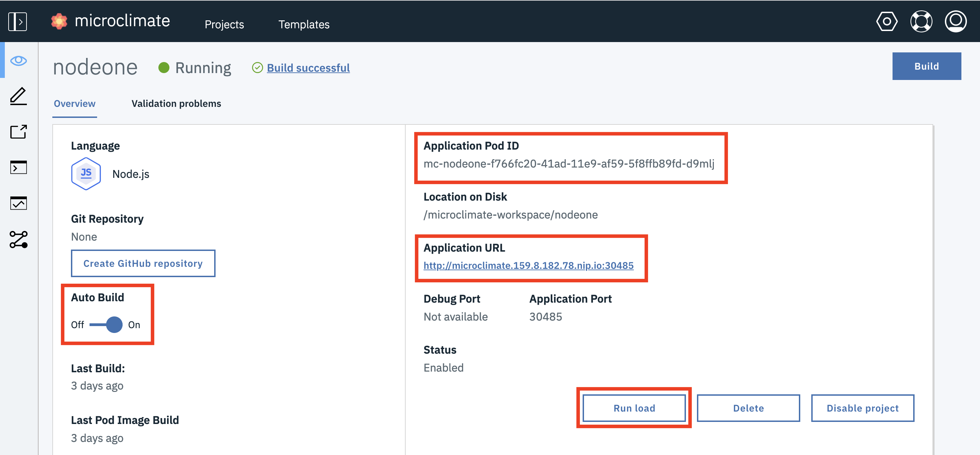
Task: Expand the sidebar panel toggle icon
Action: 18,22
